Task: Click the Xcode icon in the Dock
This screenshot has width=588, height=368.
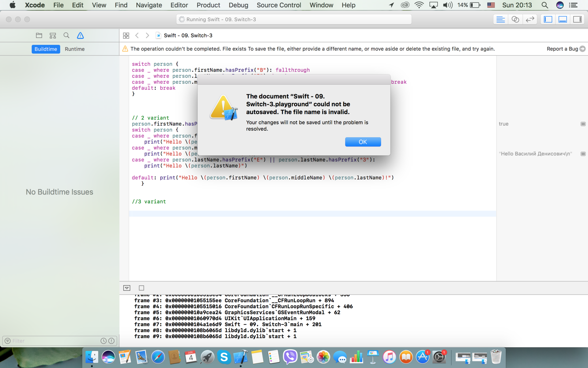Action: (241, 357)
